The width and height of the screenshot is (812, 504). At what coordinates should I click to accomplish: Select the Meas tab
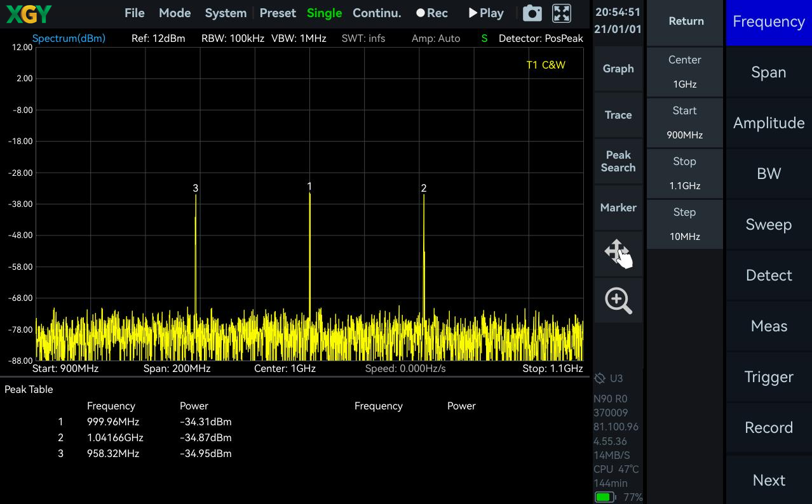pyautogui.click(x=769, y=326)
